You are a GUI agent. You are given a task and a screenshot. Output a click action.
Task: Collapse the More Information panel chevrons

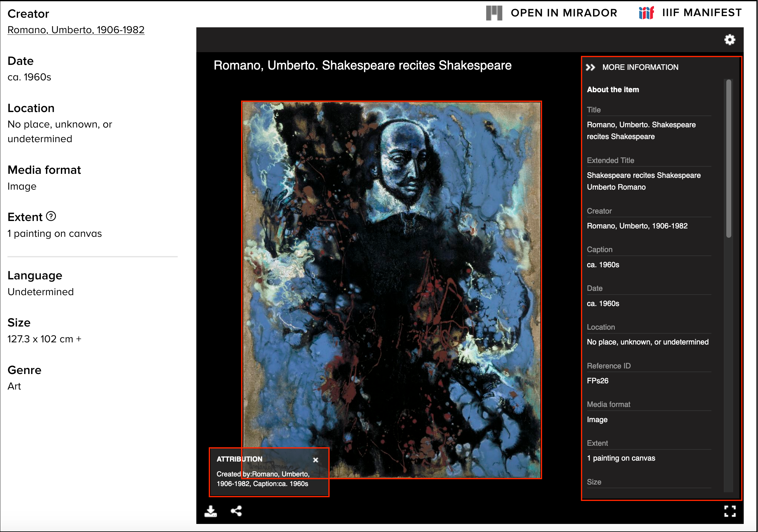[x=591, y=67]
